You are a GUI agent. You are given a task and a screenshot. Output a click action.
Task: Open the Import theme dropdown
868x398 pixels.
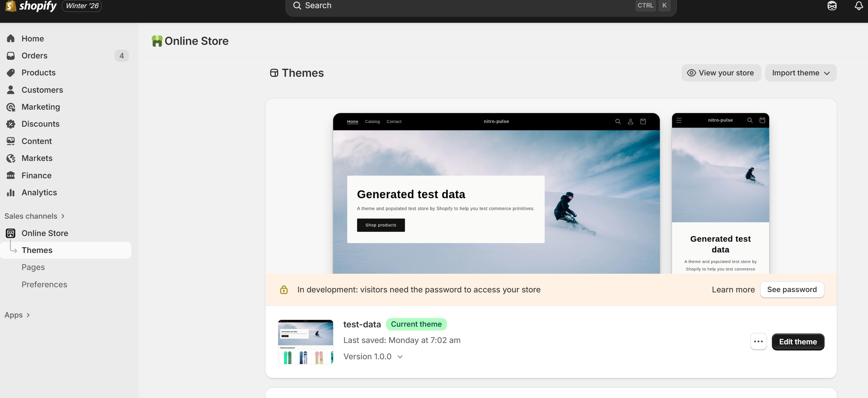[800, 73]
